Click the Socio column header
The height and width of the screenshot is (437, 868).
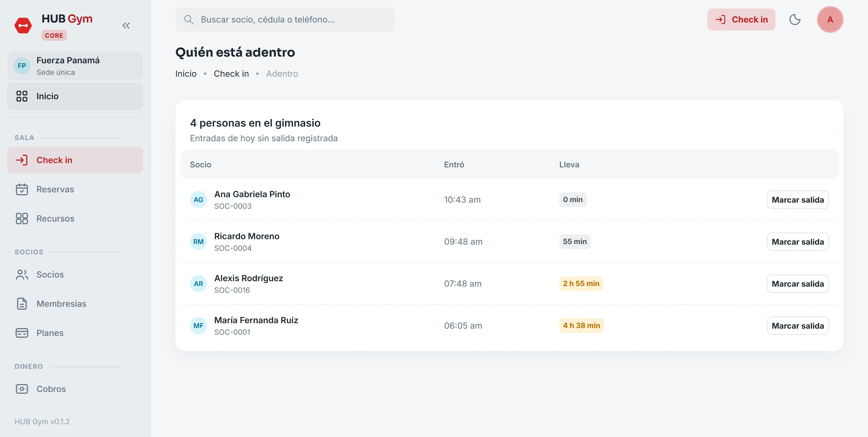[x=201, y=164]
